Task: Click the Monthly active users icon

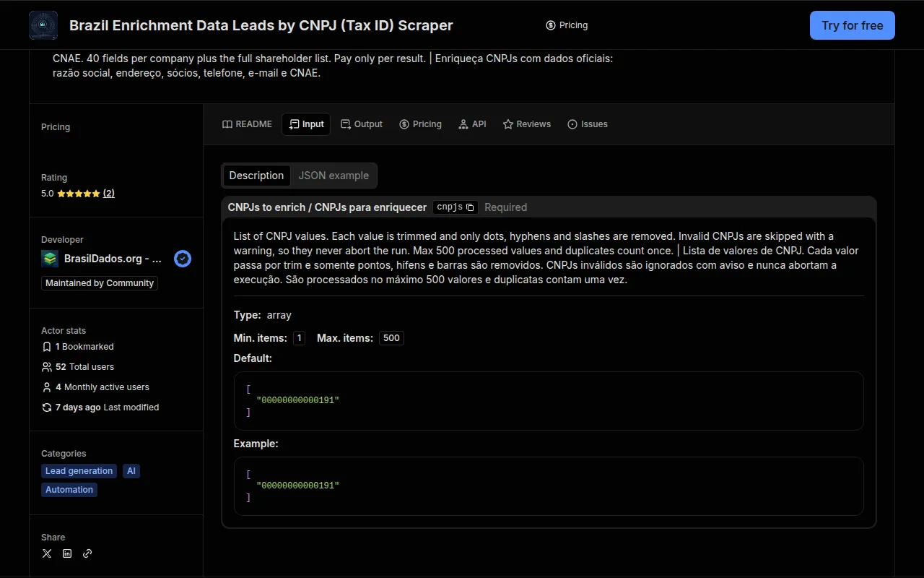Action: tap(47, 387)
